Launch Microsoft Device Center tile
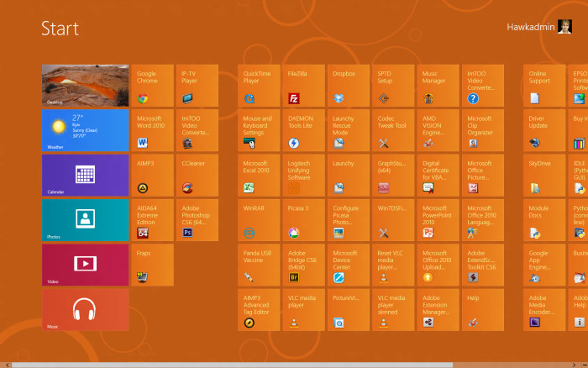The width and height of the screenshot is (588, 368). point(349,265)
